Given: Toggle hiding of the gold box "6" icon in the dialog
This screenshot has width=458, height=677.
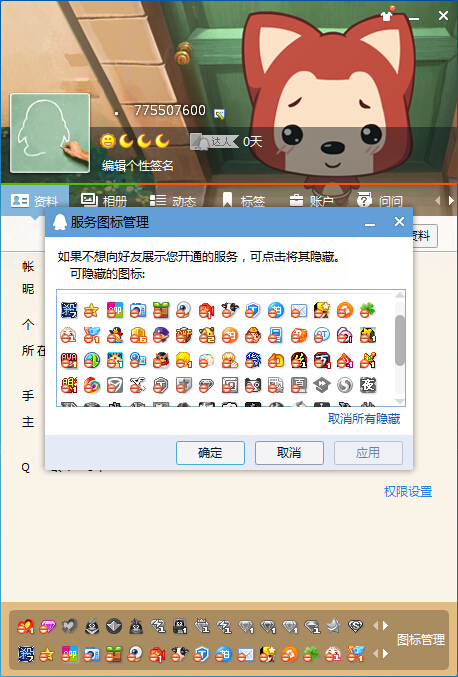Looking at the screenshot, I should tap(138, 335).
